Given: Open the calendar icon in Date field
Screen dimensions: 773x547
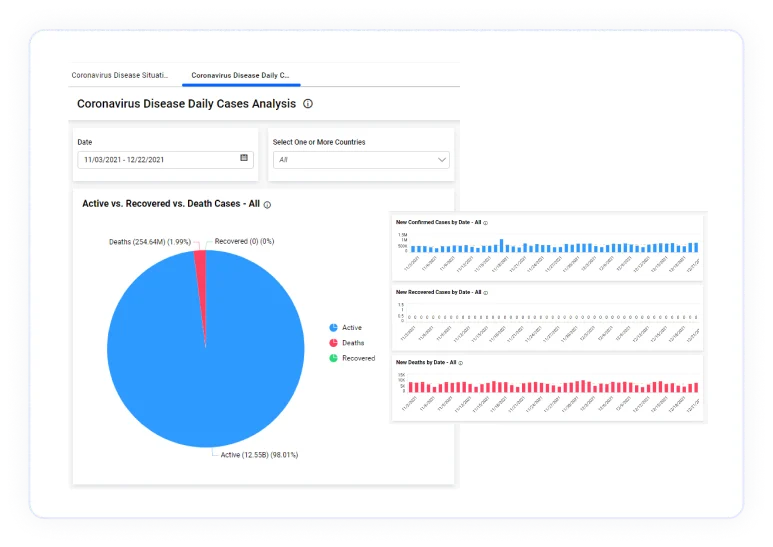Looking at the screenshot, I should pos(244,158).
